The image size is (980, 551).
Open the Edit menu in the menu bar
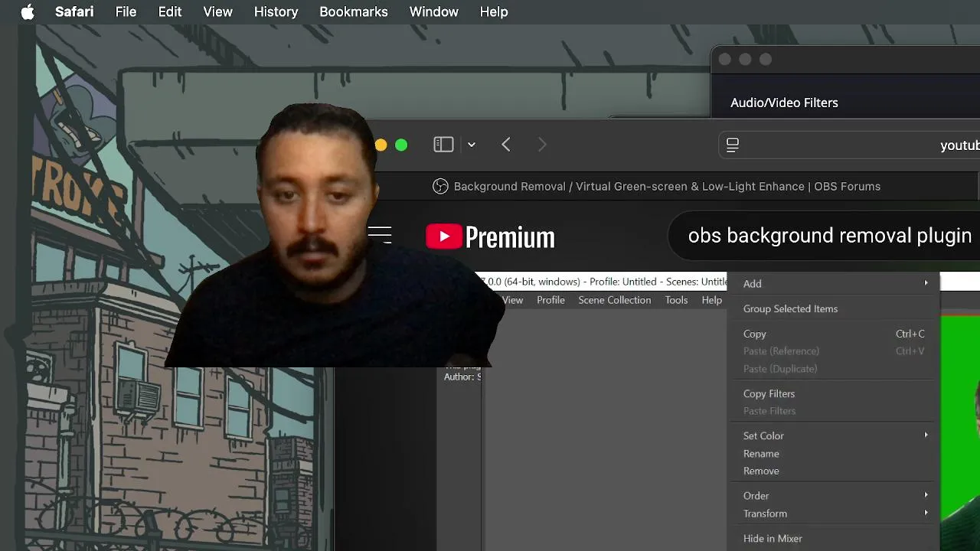(170, 11)
